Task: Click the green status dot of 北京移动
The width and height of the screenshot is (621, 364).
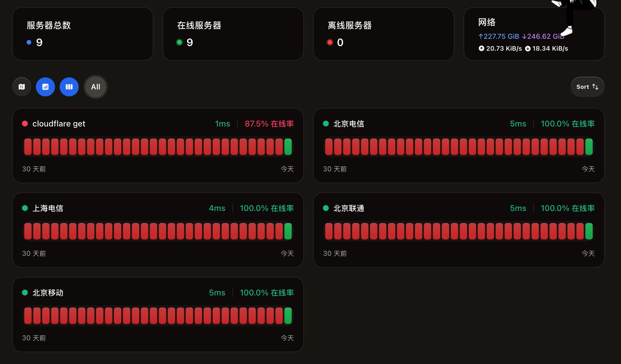Action: [x=25, y=293]
